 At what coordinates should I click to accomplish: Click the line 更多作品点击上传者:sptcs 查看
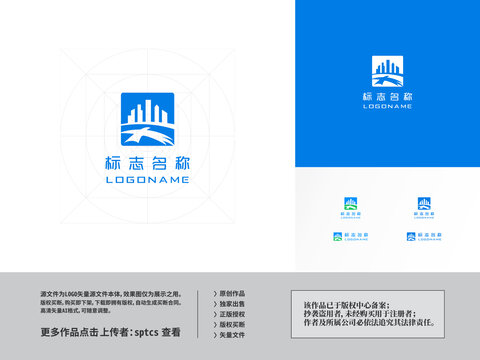coord(111,332)
